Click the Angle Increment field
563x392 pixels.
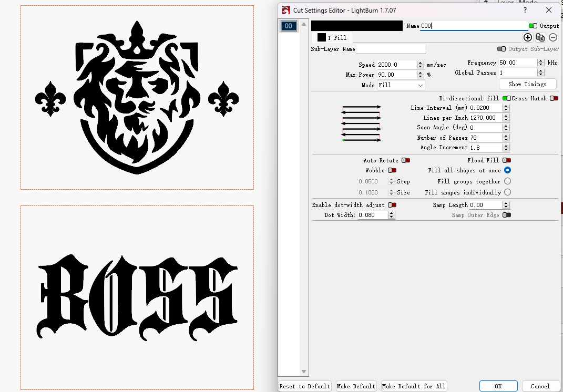coord(486,148)
